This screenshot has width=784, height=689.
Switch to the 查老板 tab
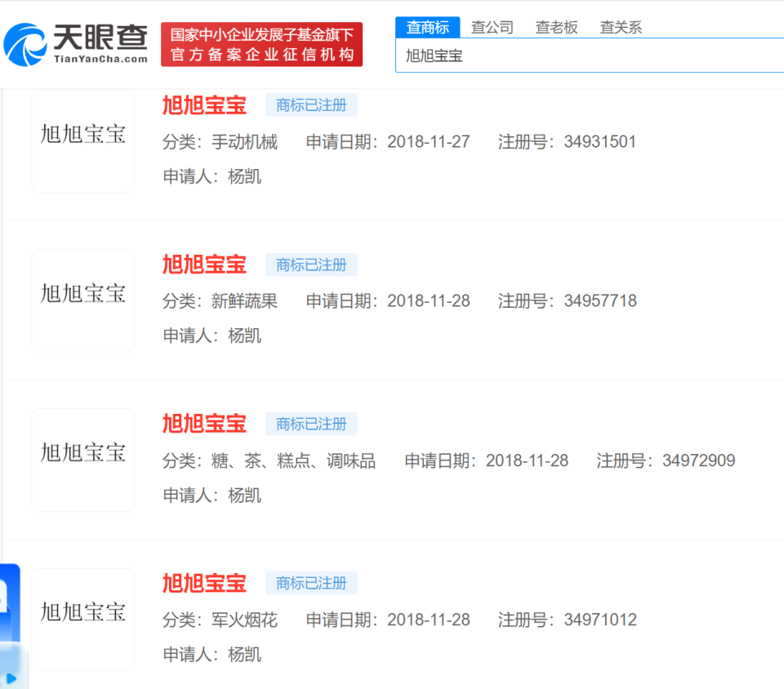click(x=556, y=26)
